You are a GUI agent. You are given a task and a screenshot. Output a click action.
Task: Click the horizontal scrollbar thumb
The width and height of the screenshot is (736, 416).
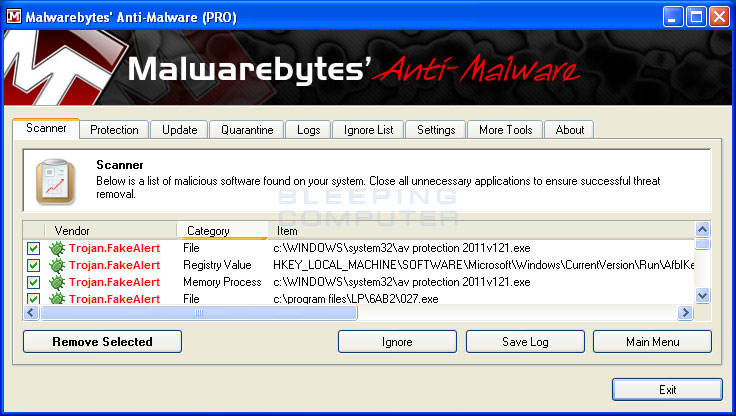point(199,313)
